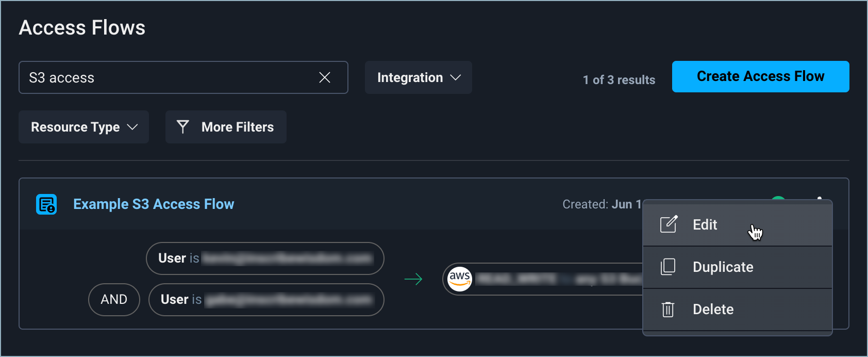This screenshot has height=357, width=868.
Task: Open the Integration dropdown
Action: [418, 77]
